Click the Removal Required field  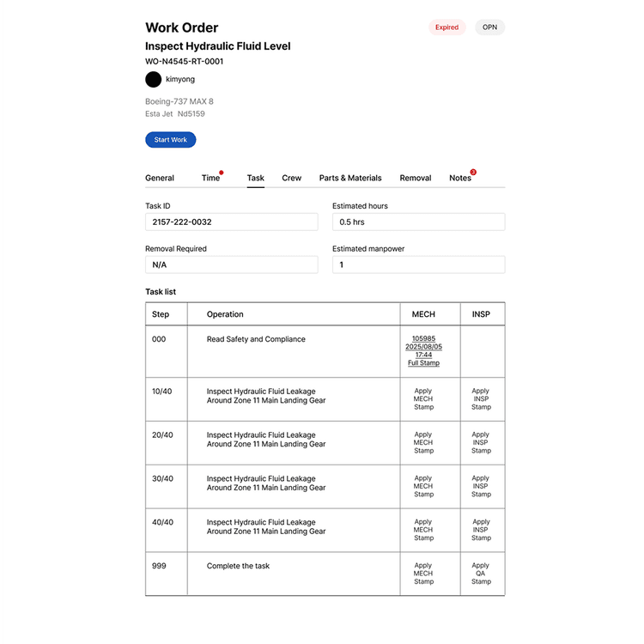232,265
